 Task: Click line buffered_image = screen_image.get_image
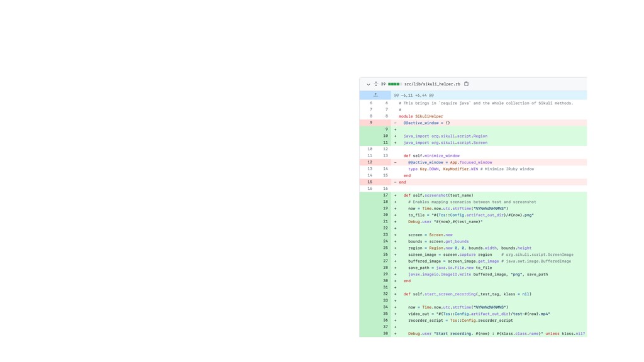tap(489, 261)
